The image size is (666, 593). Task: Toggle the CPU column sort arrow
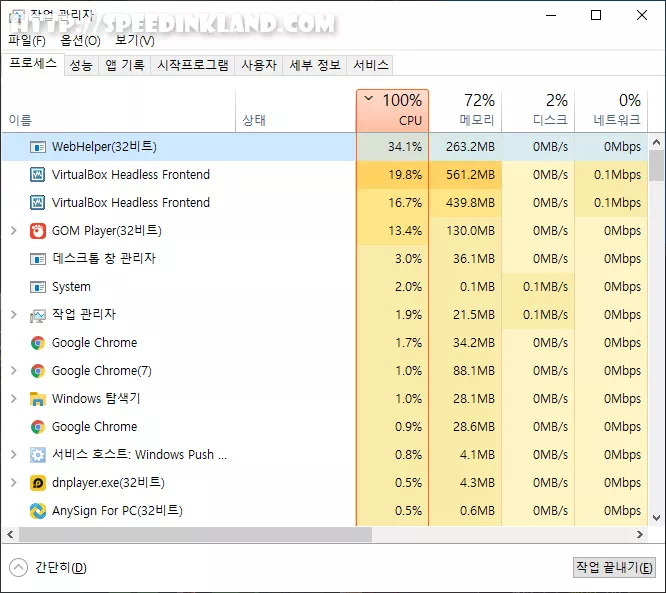point(369,99)
